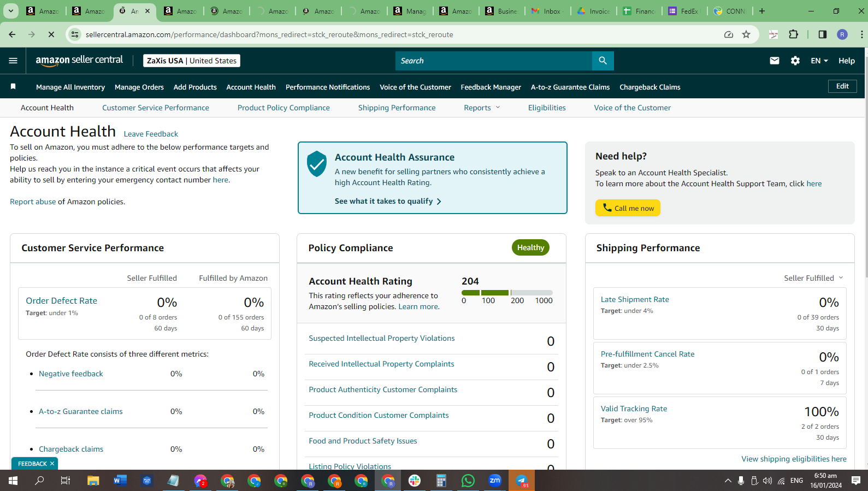This screenshot has width=868, height=491.
Task: Open the browser Extensions puzzle icon
Action: 793,34
